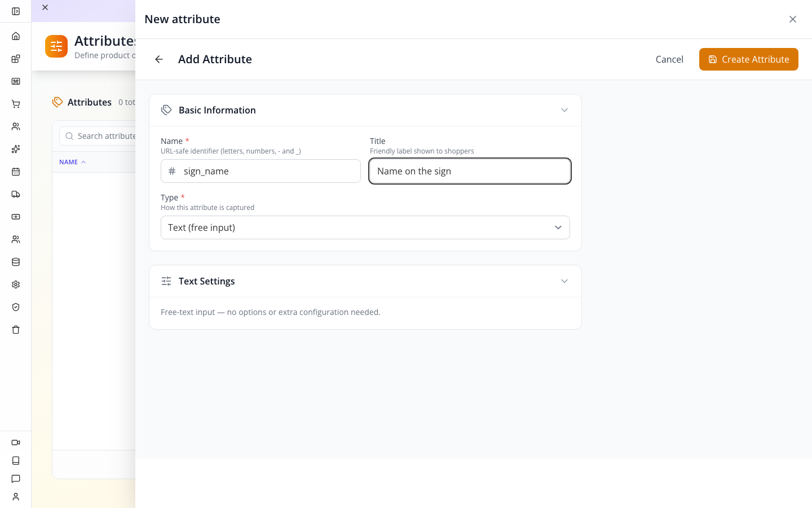Click the sparkles icon in sidebar

click(x=16, y=149)
